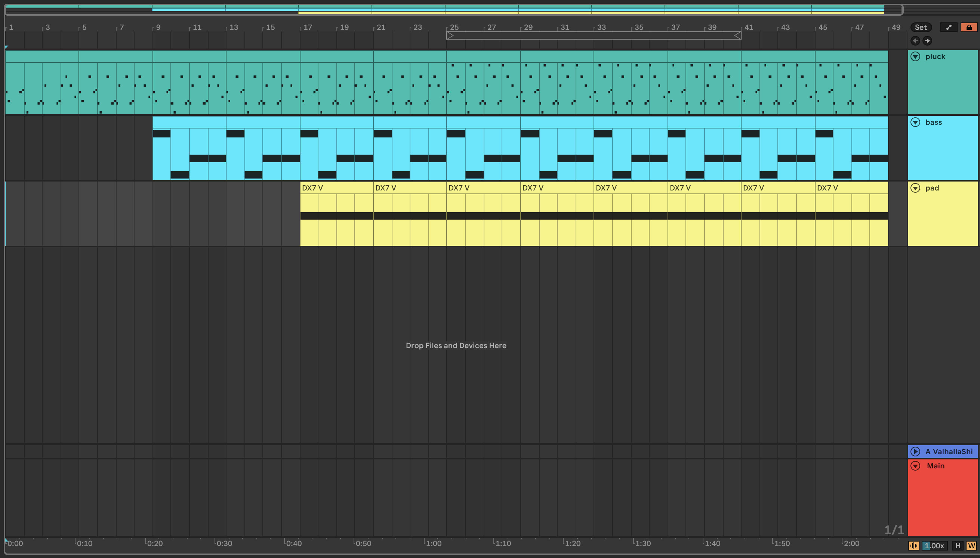The image size is (980, 558).
Task: Select the pad track name
Action: click(x=932, y=188)
